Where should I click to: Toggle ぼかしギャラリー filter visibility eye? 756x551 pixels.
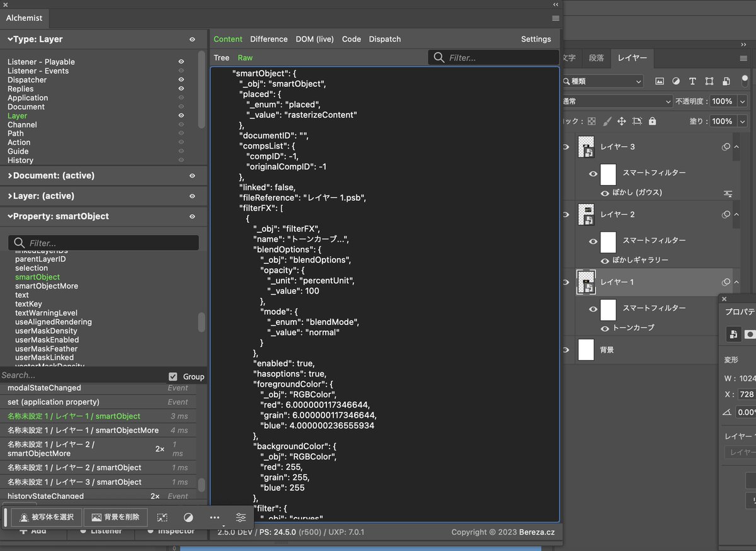pyautogui.click(x=605, y=260)
